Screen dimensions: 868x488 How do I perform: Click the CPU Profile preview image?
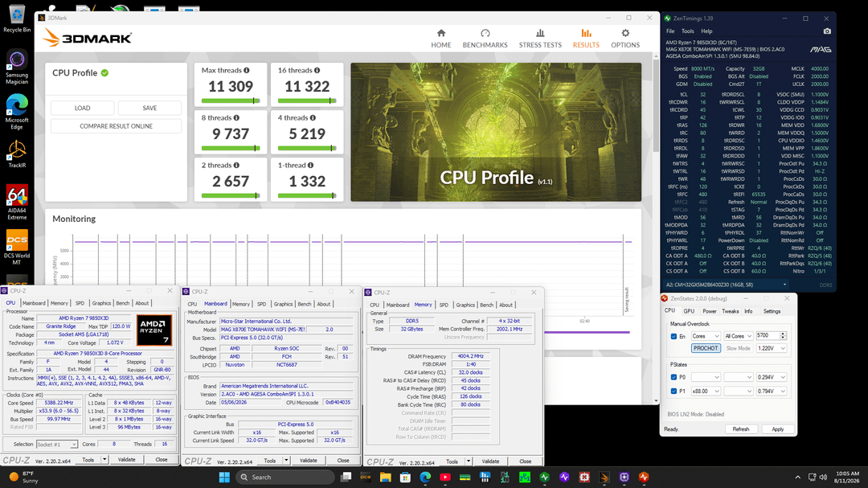[496, 132]
